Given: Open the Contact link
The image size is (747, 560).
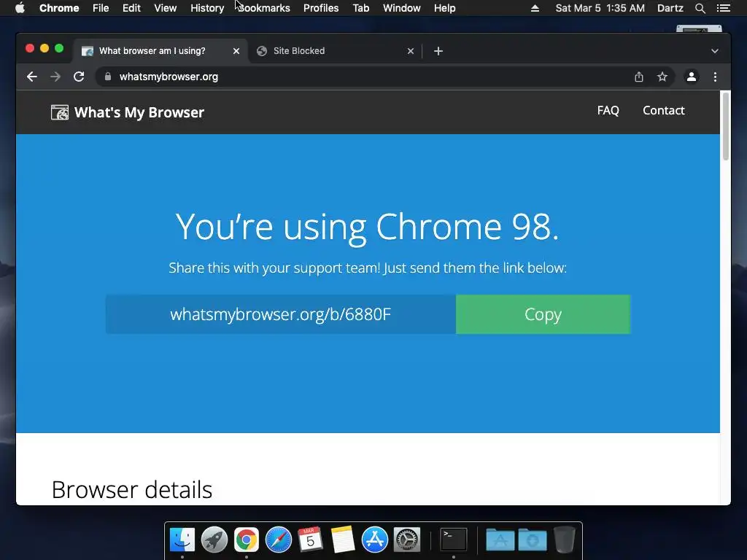Looking at the screenshot, I should click(x=664, y=111).
